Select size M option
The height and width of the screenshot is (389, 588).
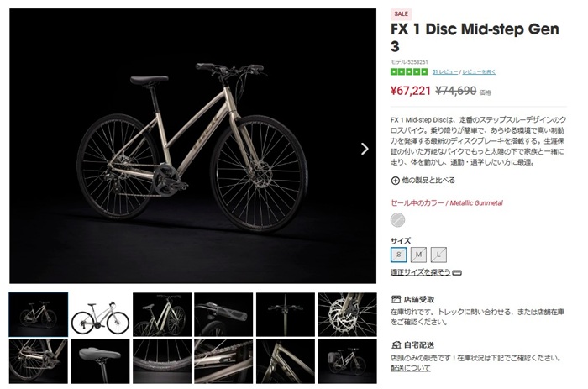(418, 255)
